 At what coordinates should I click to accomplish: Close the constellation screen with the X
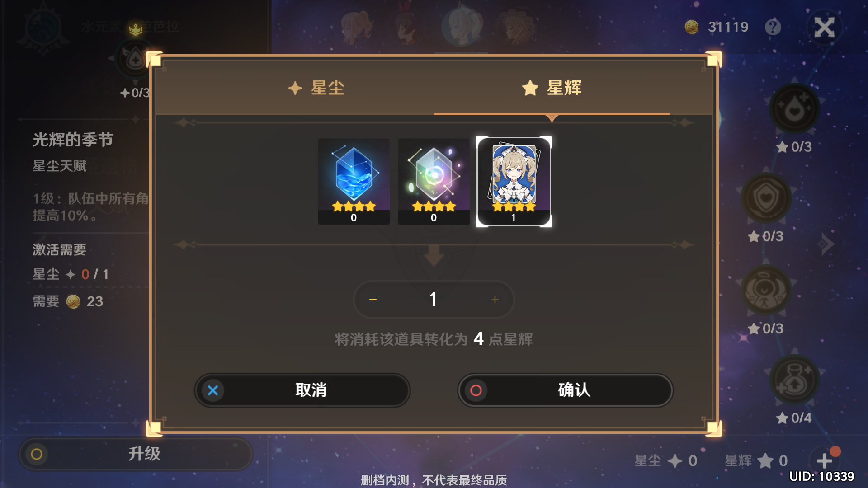824,27
